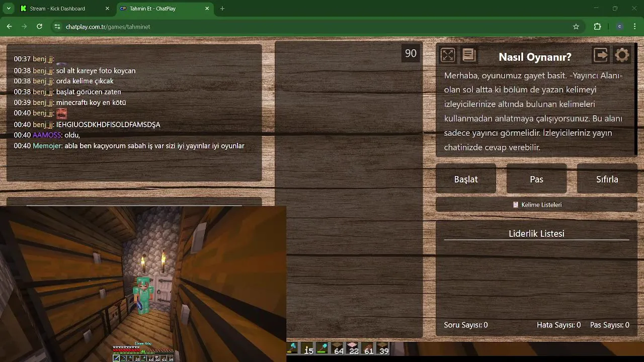Click Pas Sayısı: 0 counter

pos(609,325)
